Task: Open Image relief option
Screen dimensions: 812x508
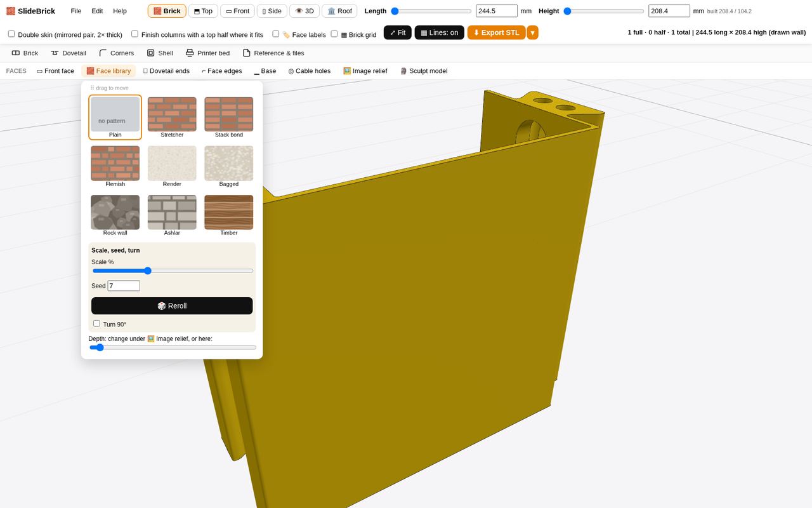Action: point(365,71)
